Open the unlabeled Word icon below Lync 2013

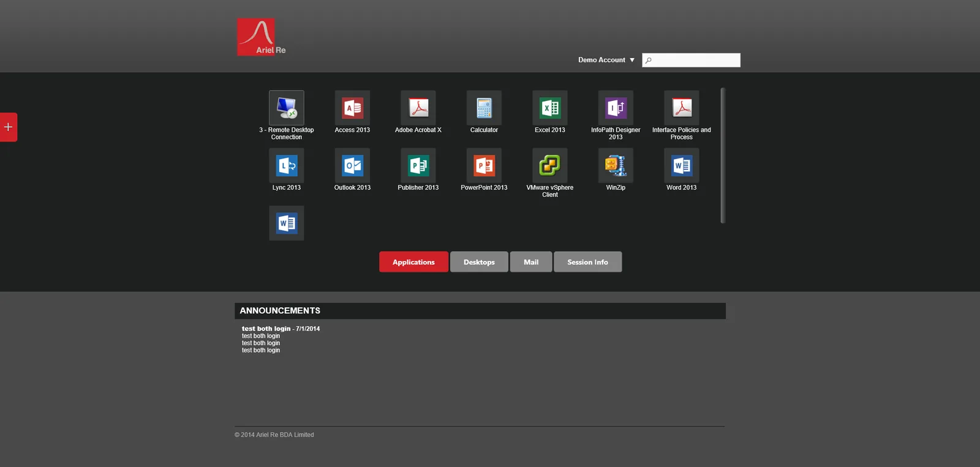click(287, 223)
